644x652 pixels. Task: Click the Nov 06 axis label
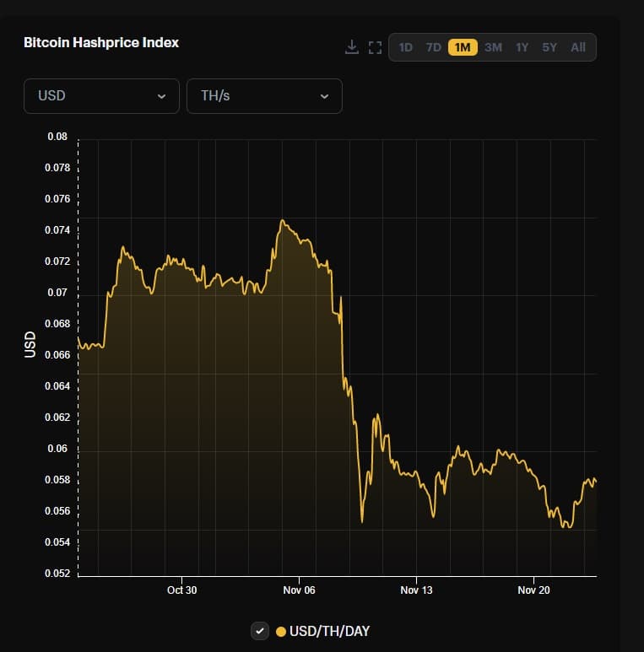click(x=299, y=590)
